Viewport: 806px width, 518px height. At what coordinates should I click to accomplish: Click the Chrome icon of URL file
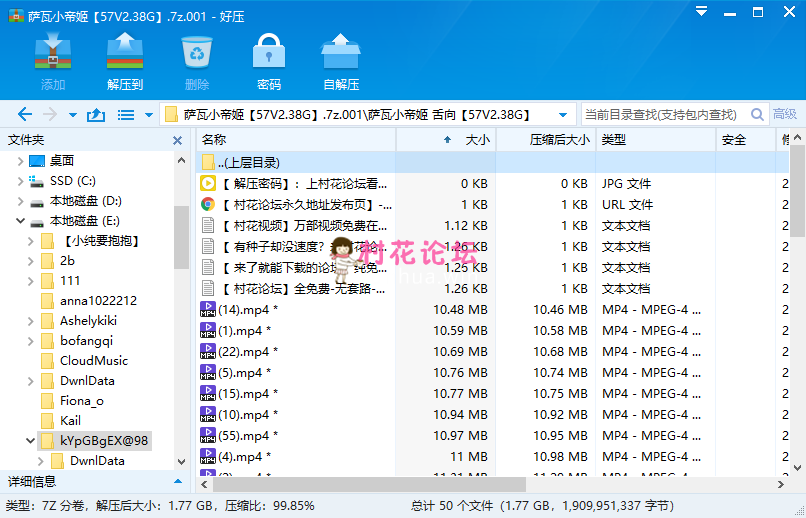coord(208,205)
